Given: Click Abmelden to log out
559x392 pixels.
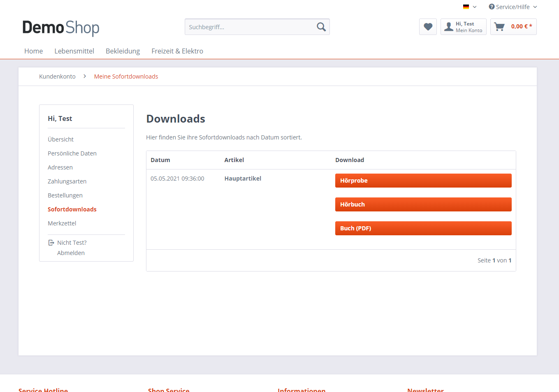Looking at the screenshot, I should click(71, 253).
